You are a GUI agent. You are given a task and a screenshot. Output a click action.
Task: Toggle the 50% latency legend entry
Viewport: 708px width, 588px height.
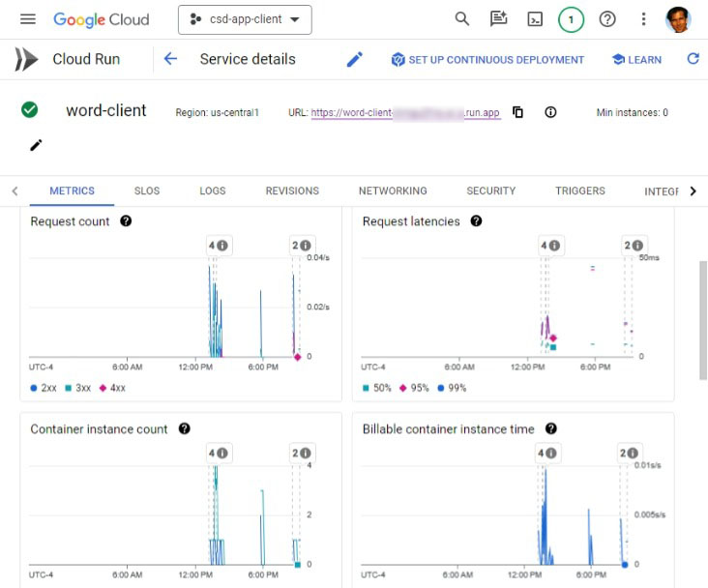click(377, 388)
